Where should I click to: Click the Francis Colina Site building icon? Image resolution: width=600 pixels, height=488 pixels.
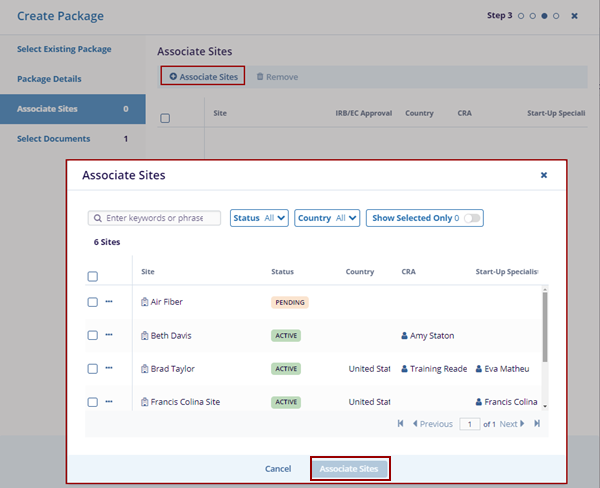(x=145, y=402)
